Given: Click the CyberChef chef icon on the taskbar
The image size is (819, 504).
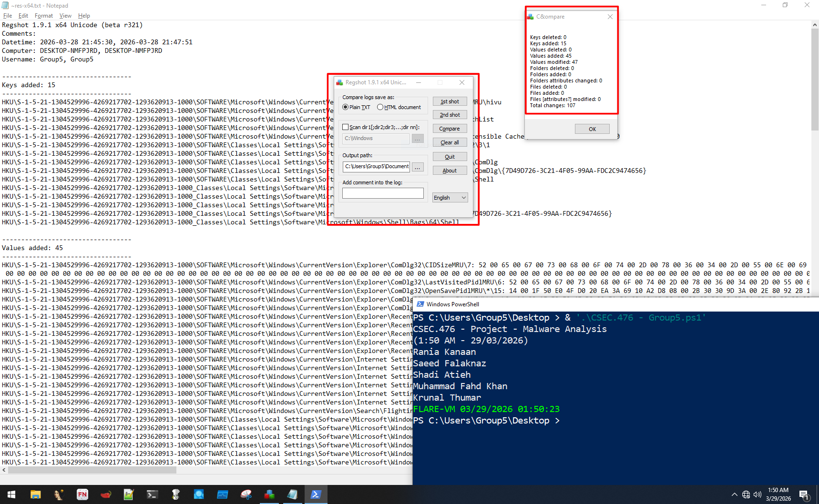Looking at the screenshot, I should (175, 494).
